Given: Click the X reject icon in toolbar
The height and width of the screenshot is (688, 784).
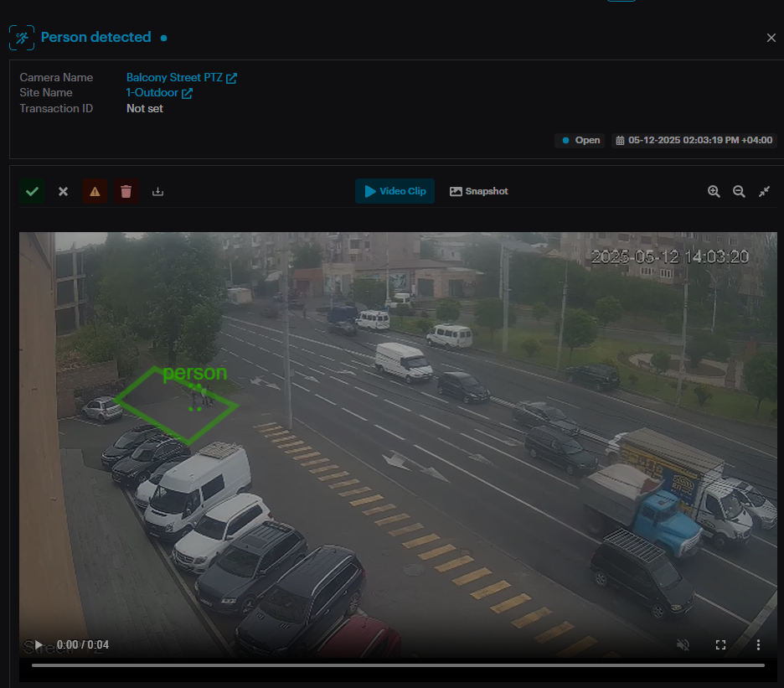Looking at the screenshot, I should [63, 192].
